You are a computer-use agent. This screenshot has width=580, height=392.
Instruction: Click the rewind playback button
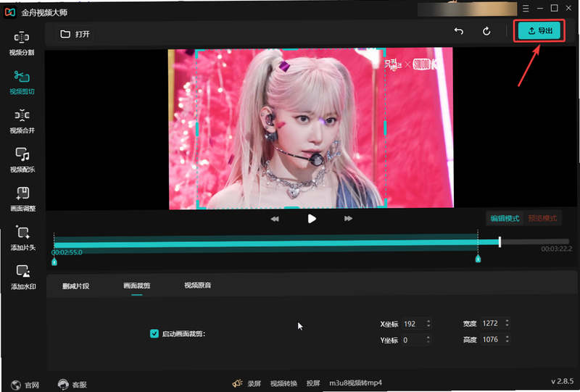tap(275, 219)
